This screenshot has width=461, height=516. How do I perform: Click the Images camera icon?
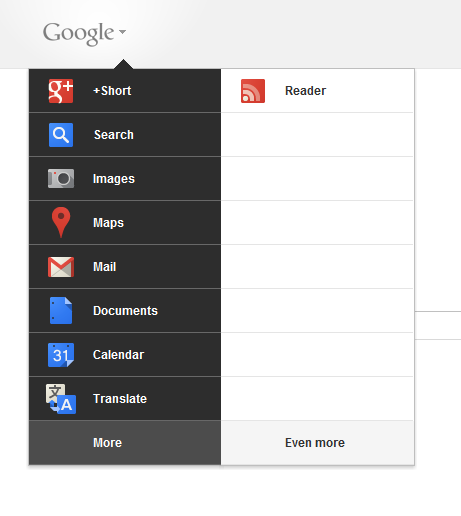61,179
